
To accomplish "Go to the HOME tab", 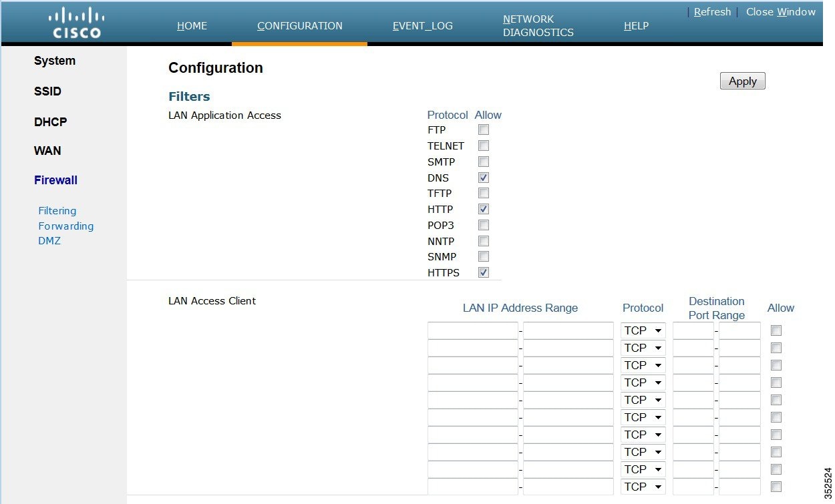I will (x=192, y=25).
